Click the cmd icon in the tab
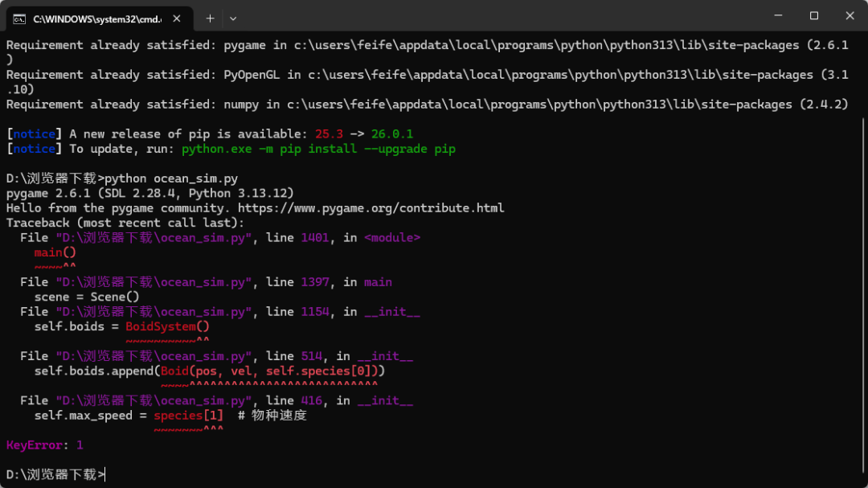This screenshot has height=488, width=868. coord(19,18)
